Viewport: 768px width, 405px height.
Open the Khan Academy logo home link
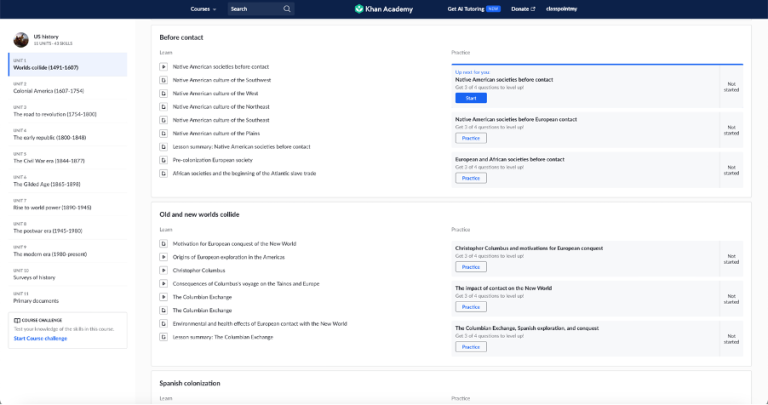point(384,9)
